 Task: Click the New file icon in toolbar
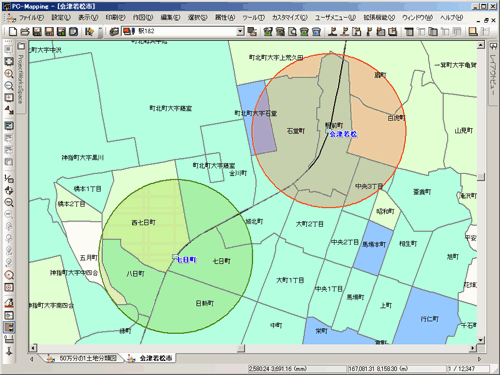click(12, 32)
